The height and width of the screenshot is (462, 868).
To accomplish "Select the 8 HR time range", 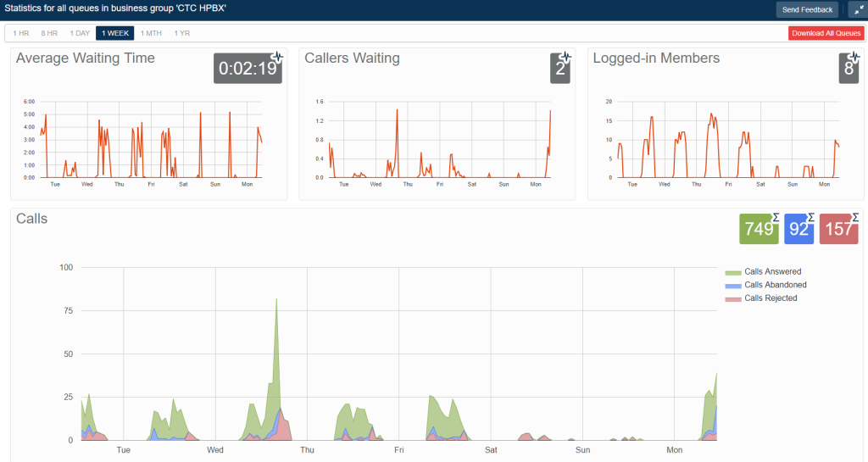I will pos(49,33).
